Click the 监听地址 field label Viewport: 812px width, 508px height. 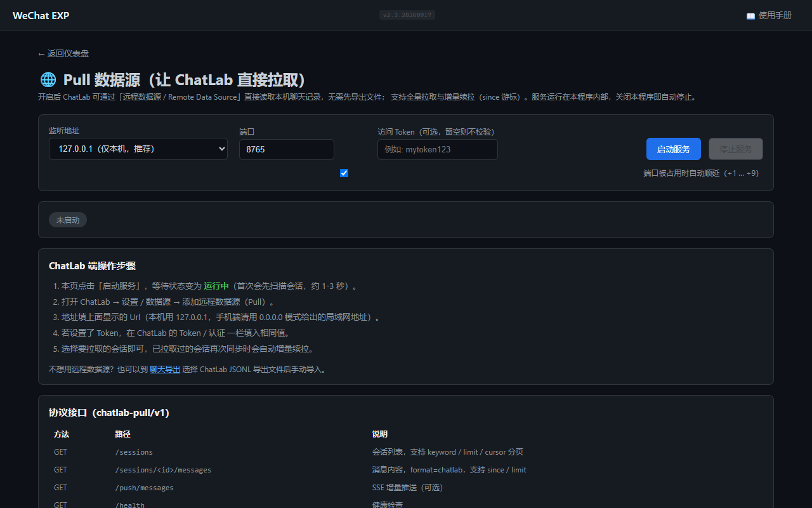[x=64, y=130]
